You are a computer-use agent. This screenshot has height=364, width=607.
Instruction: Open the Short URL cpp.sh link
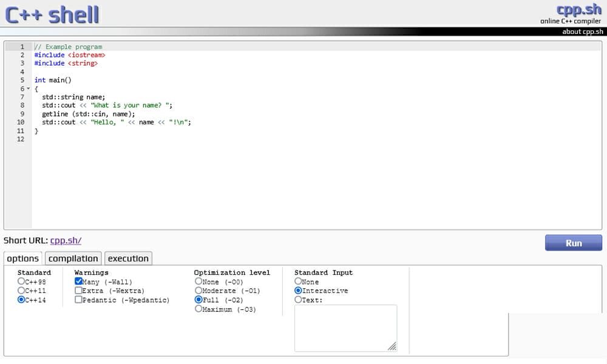click(x=65, y=240)
